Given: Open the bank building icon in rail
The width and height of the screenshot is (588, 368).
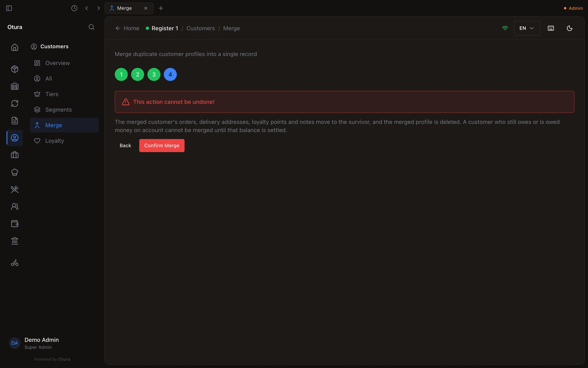Looking at the screenshot, I should pos(15,241).
